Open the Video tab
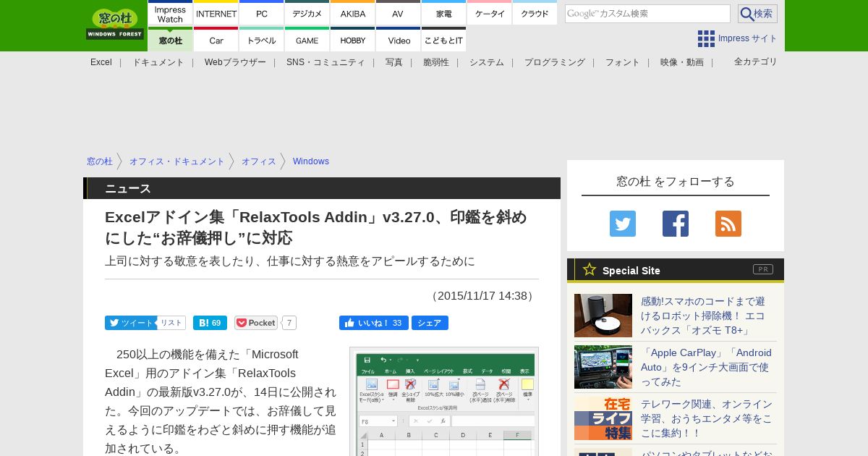This screenshot has height=456, width=868. pos(398,40)
